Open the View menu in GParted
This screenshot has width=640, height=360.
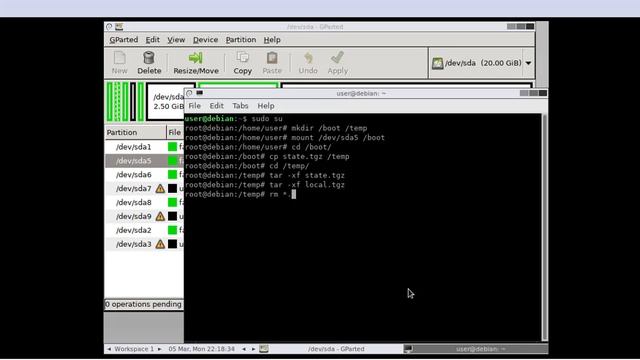[x=176, y=40]
